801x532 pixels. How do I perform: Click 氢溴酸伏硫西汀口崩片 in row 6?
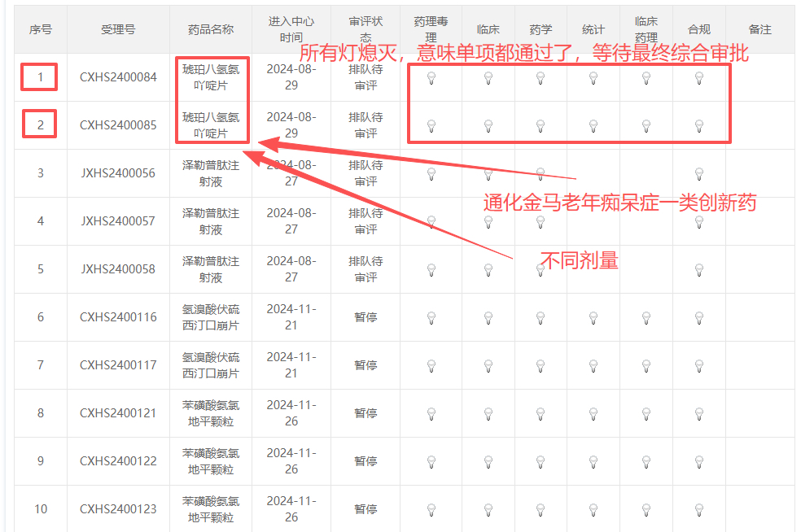point(211,317)
